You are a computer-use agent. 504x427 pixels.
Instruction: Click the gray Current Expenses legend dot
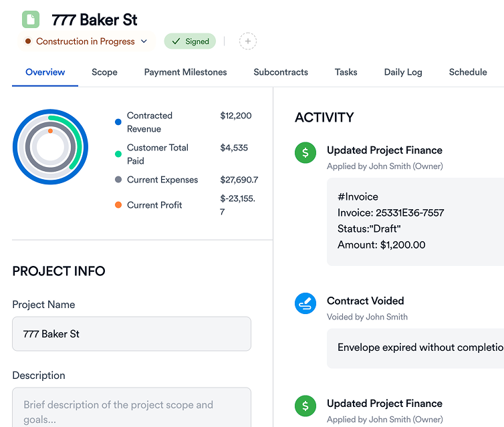tap(118, 179)
